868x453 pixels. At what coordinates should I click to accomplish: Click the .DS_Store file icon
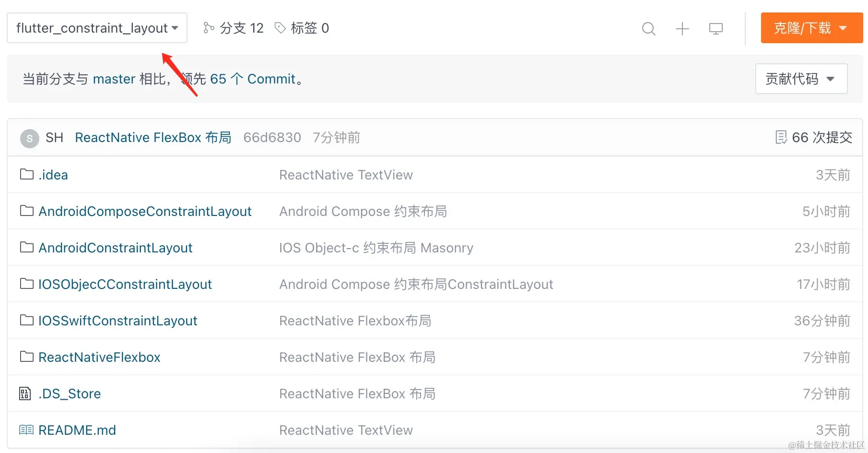pos(25,393)
